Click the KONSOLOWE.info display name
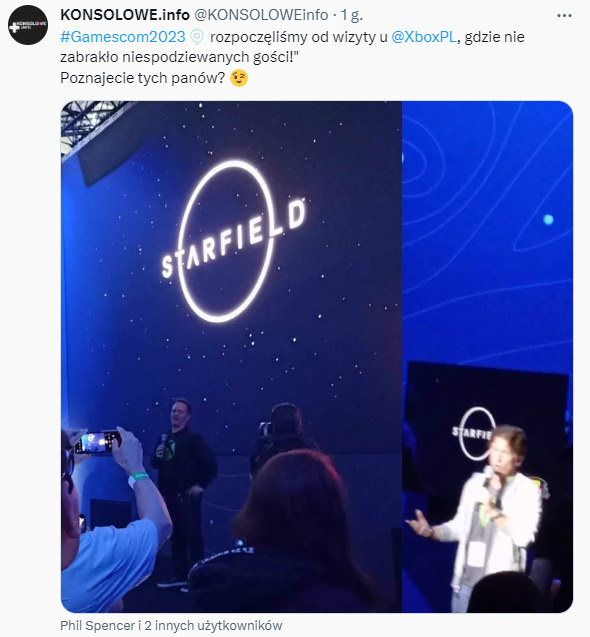Screen dimensions: 590x637 [x=125, y=15]
